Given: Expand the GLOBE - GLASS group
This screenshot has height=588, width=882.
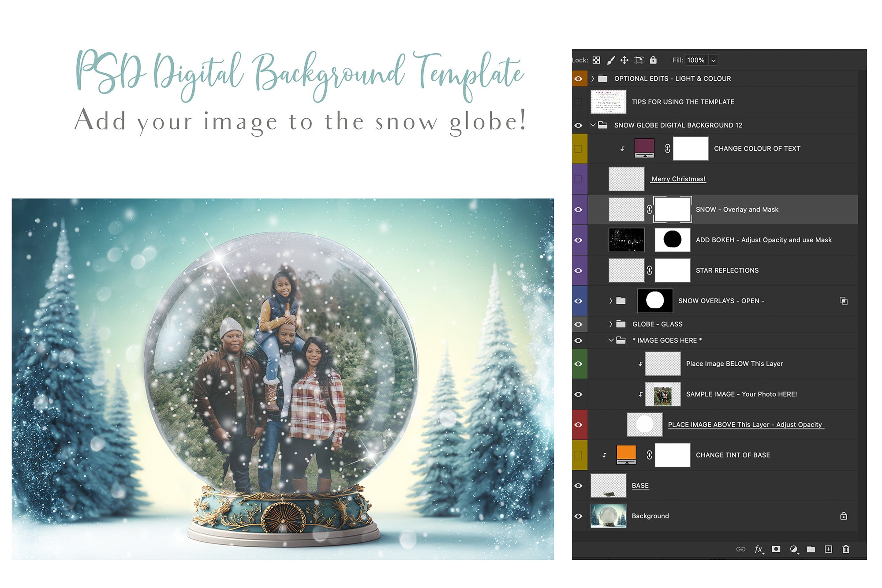Looking at the screenshot, I should pyautogui.click(x=611, y=324).
